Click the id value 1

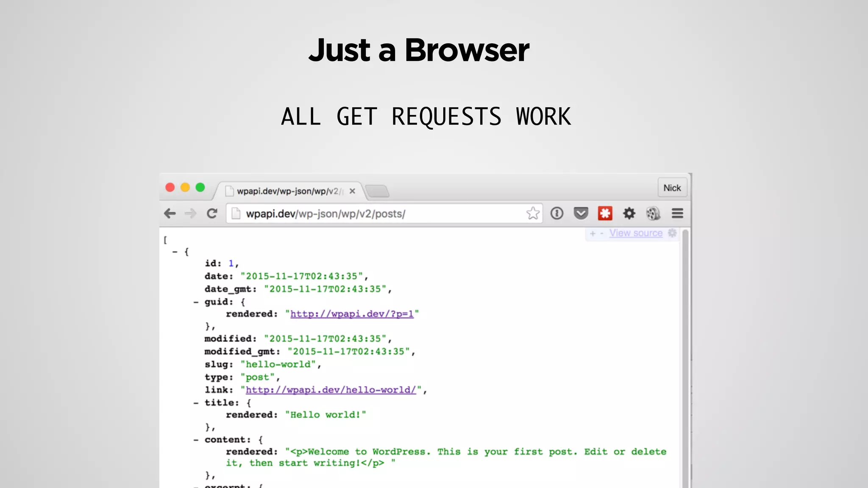pyautogui.click(x=231, y=263)
